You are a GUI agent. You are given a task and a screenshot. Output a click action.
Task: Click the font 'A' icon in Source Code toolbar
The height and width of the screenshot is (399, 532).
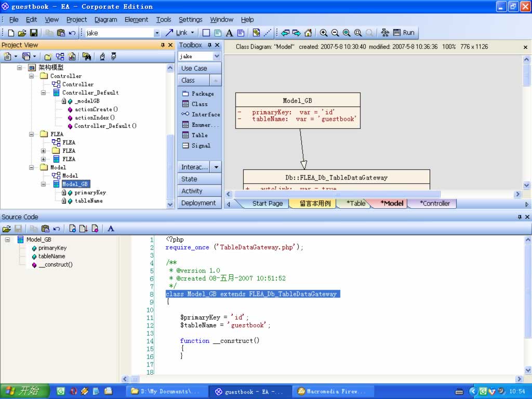coord(111,229)
